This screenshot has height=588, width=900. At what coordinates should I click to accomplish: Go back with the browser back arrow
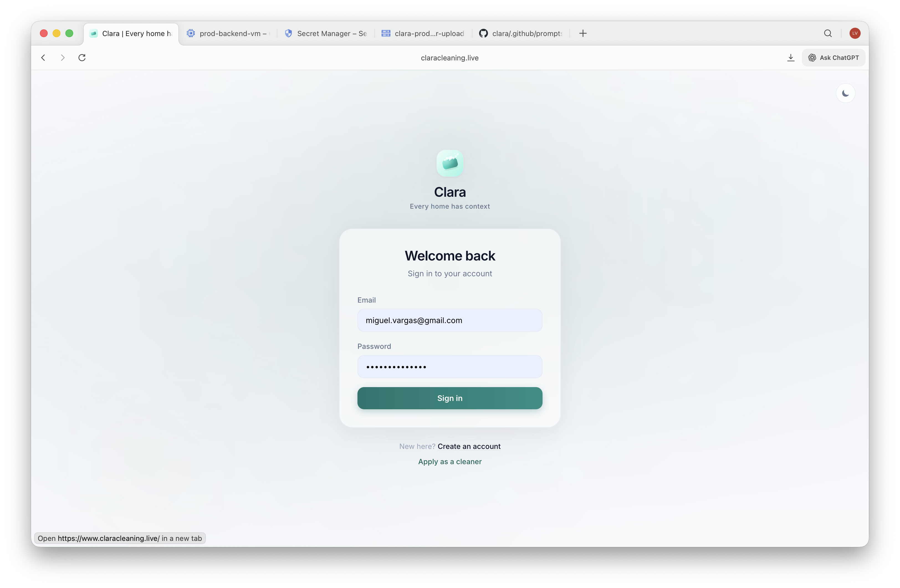43,57
